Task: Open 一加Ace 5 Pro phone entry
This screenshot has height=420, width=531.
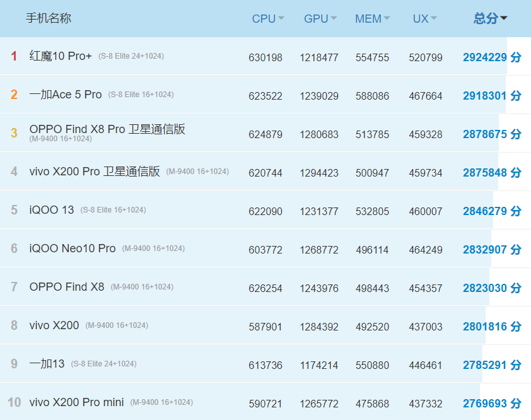Action: click(66, 95)
